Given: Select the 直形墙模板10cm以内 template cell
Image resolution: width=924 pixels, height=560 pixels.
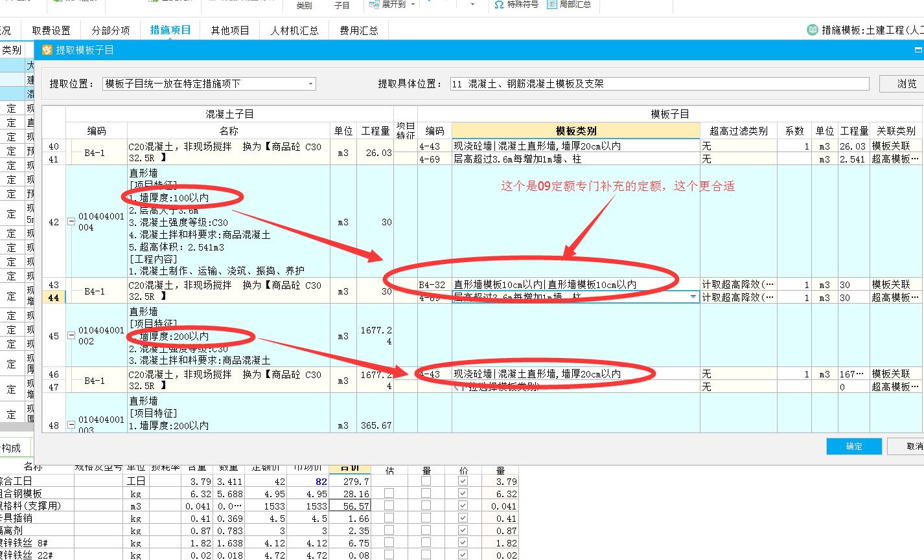Looking at the screenshot, I should click(575, 284).
